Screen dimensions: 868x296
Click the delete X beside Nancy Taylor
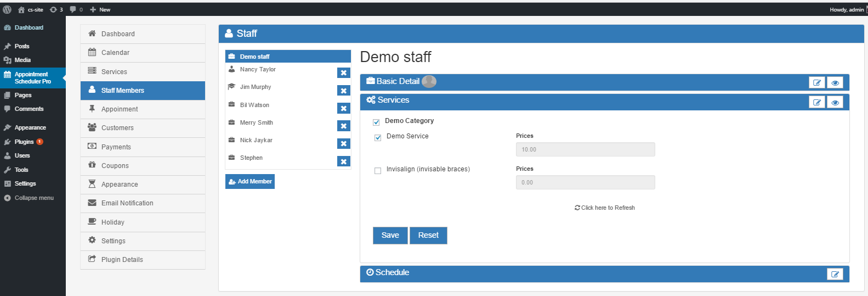[x=343, y=73]
